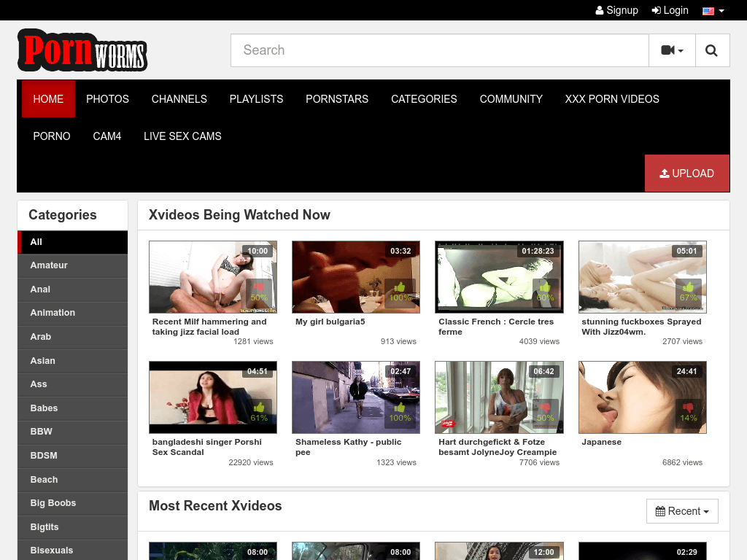This screenshot has height=560, width=747.
Task: Open the 05:01 video thumbnail
Action: [642, 277]
